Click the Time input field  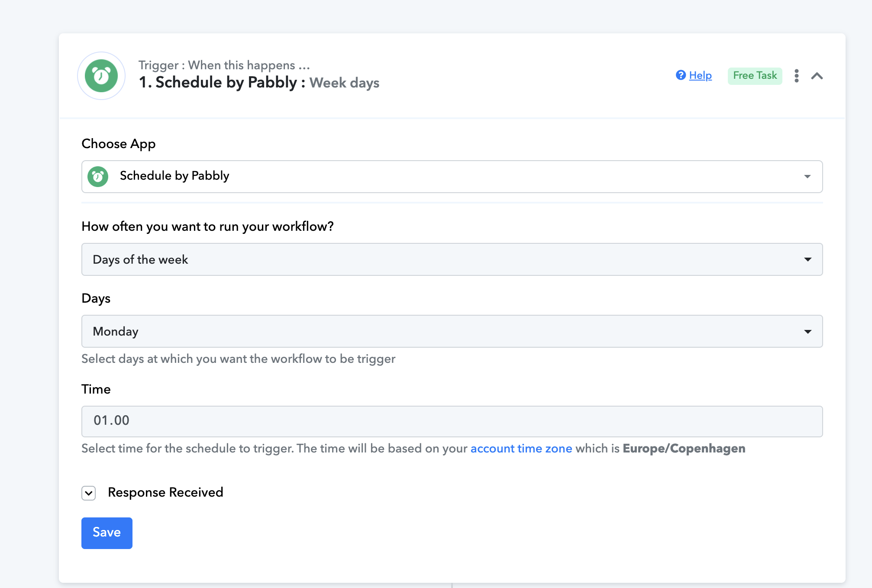click(x=452, y=421)
